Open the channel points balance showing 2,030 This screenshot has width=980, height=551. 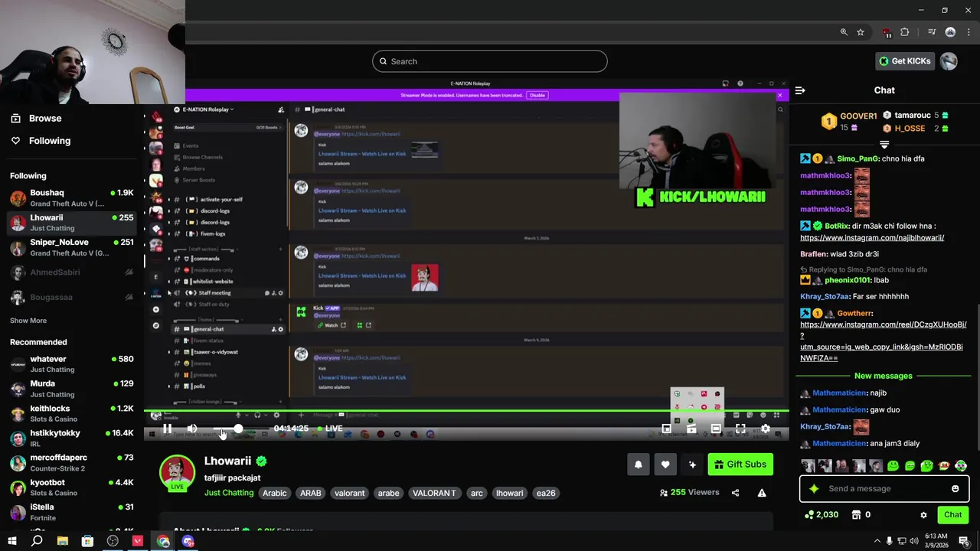pyautogui.click(x=822, y=515)
